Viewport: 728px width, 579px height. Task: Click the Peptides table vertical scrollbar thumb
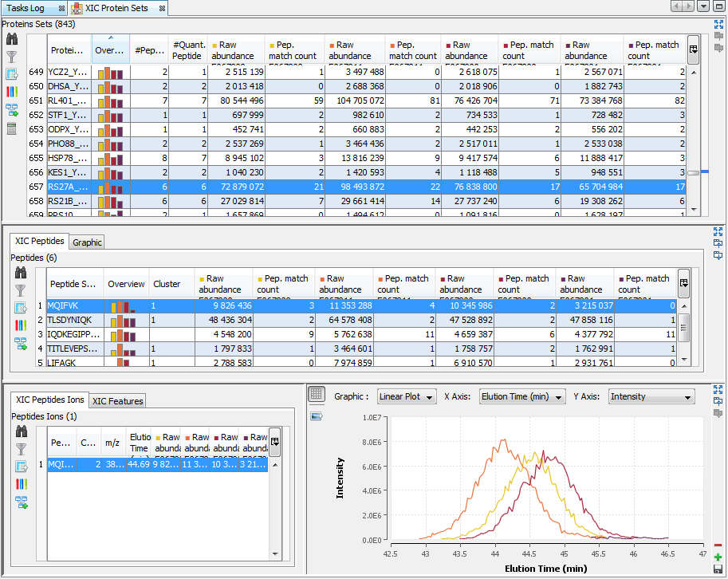[683, 326]
